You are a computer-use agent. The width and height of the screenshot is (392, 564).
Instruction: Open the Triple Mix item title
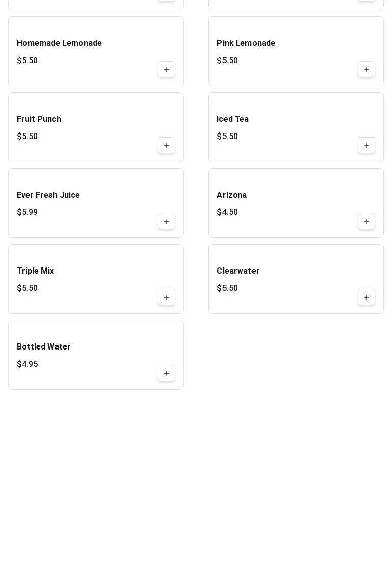[x=35, y=271]
